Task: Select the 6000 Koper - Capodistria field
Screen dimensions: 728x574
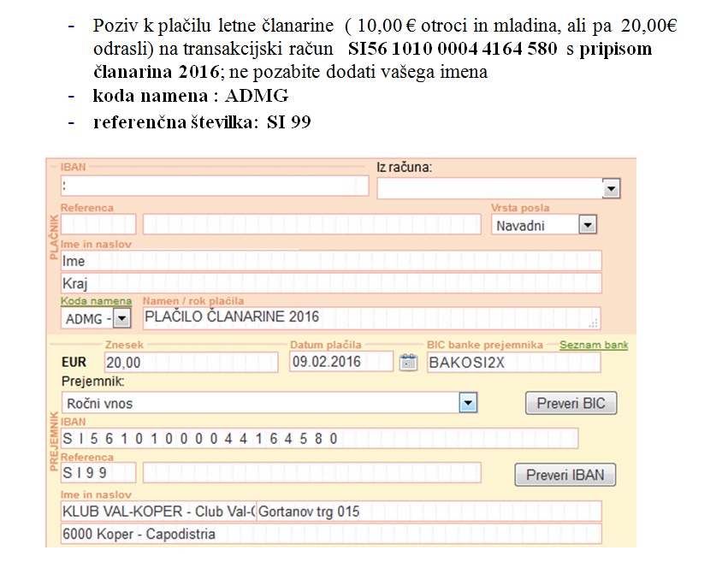Action: click(x=330, y=534)
